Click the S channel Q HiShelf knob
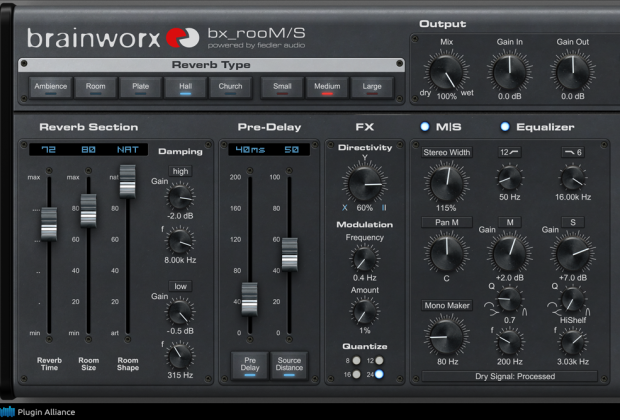Screen dimensions: 620x420 pyautogui.click(x=573, y=299)
